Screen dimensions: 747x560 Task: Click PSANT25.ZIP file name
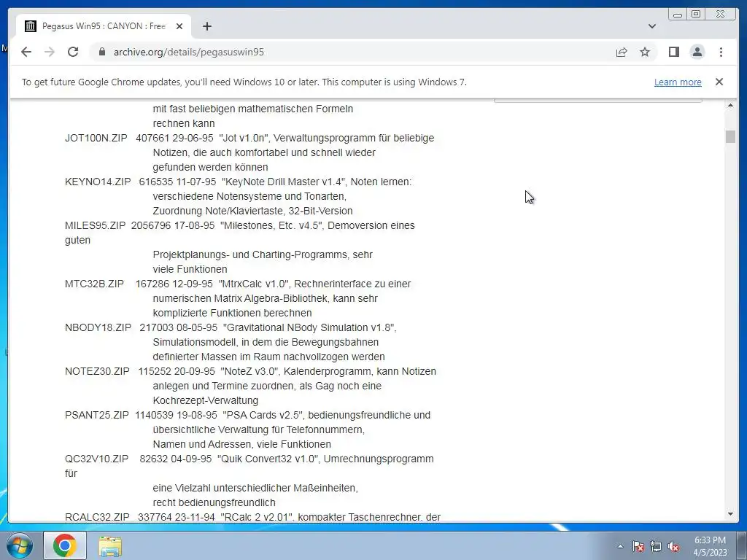coord(97,415)
